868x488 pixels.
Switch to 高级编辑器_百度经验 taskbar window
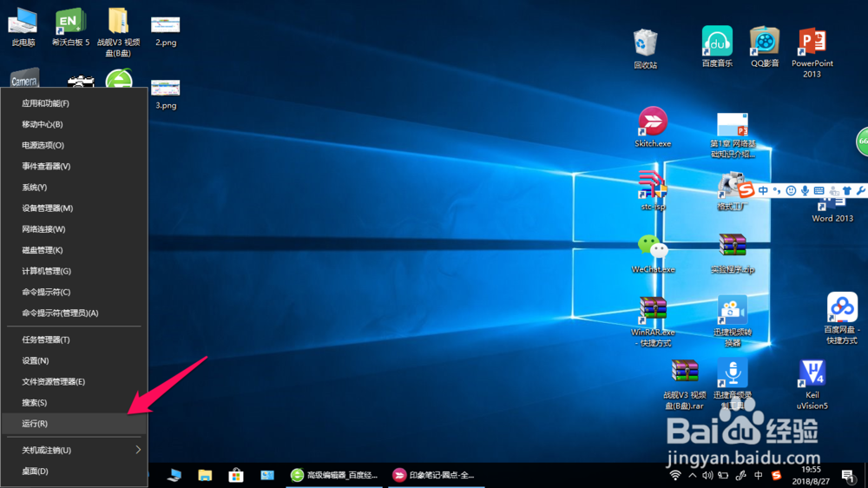click(334, 475)
